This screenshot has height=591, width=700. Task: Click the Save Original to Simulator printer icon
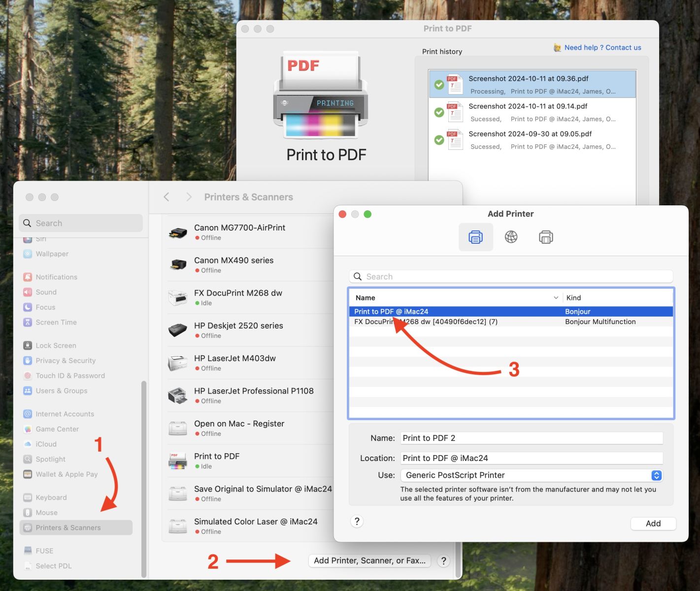coord(178,493)
